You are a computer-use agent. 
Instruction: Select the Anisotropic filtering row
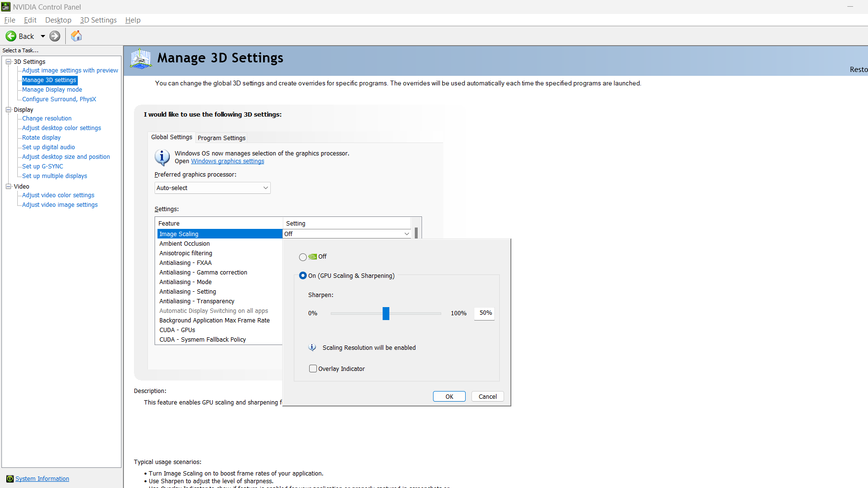tap(220, 253)
